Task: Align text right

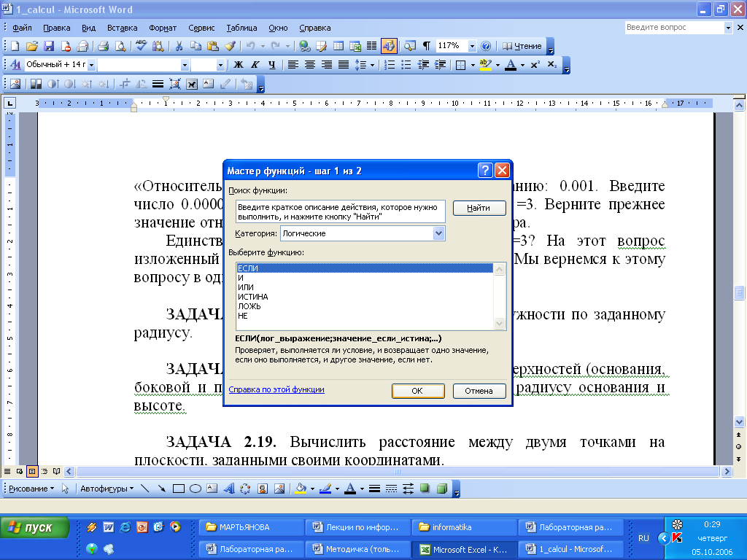Action: (326, 65)
